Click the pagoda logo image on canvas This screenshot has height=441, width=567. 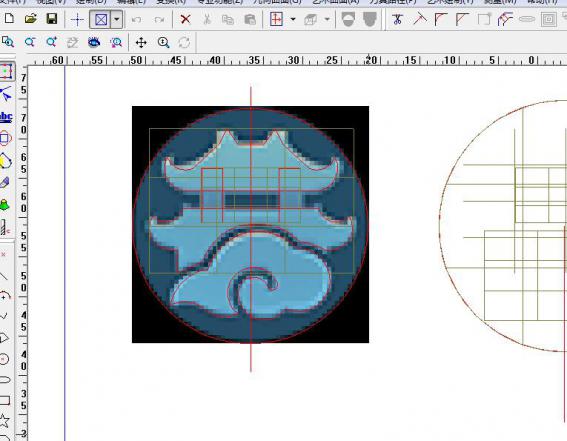pos(250,224)
